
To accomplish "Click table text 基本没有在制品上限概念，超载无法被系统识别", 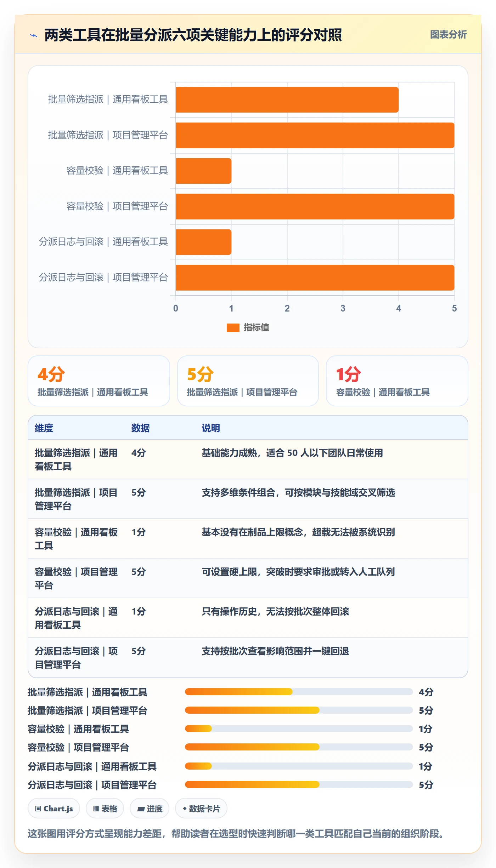I will pyautogui.click(x=298, y=532).
